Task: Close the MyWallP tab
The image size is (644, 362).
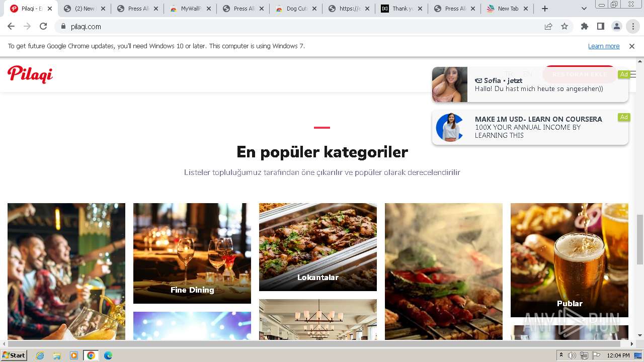Action: (x=209, y=9)
